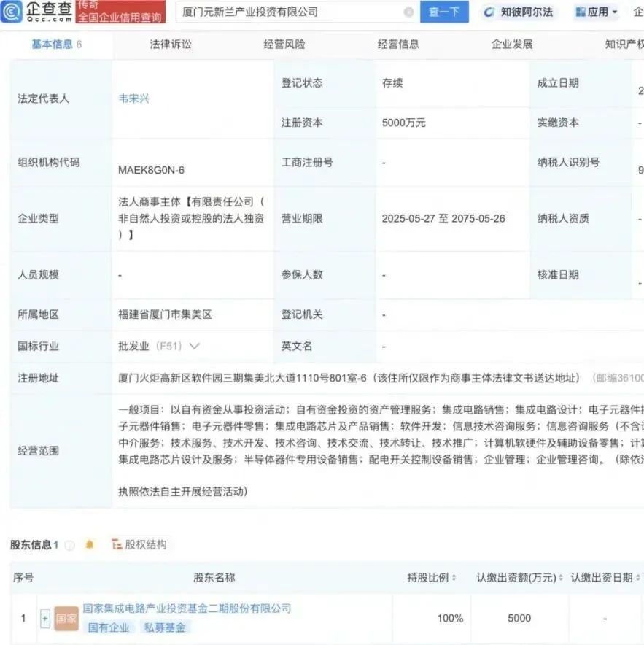The height and width of the screenshot is (645, 644).
Task: Click the organization code MAEK8G0N-6
Action: pyautogui.click(x=151, y=170)
